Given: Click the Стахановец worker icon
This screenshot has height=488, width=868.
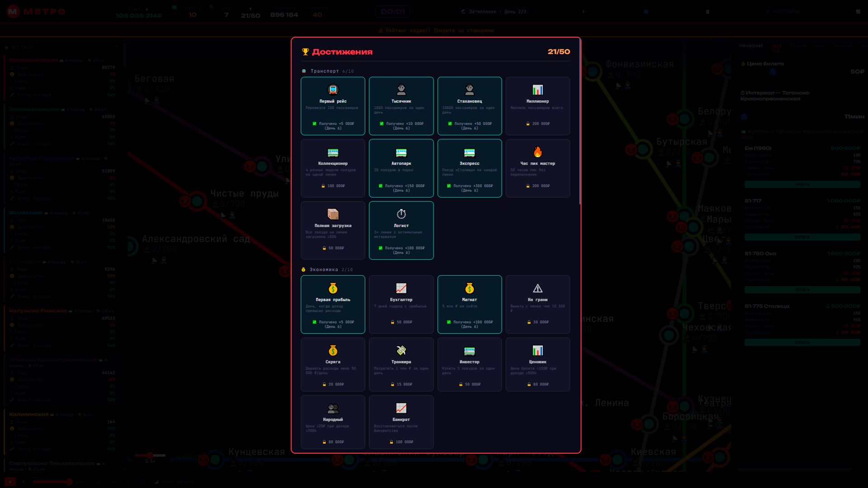Looking at the screenshot, I should point(469,89).
